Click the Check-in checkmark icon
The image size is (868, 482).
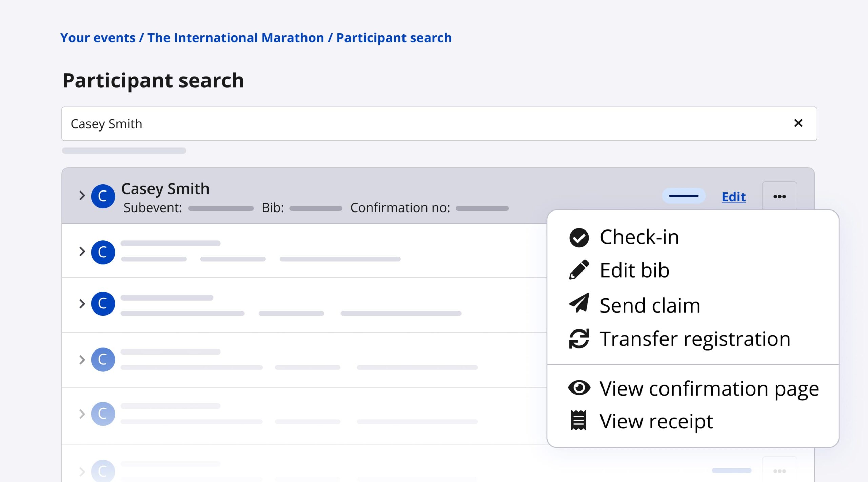point(579,237)
